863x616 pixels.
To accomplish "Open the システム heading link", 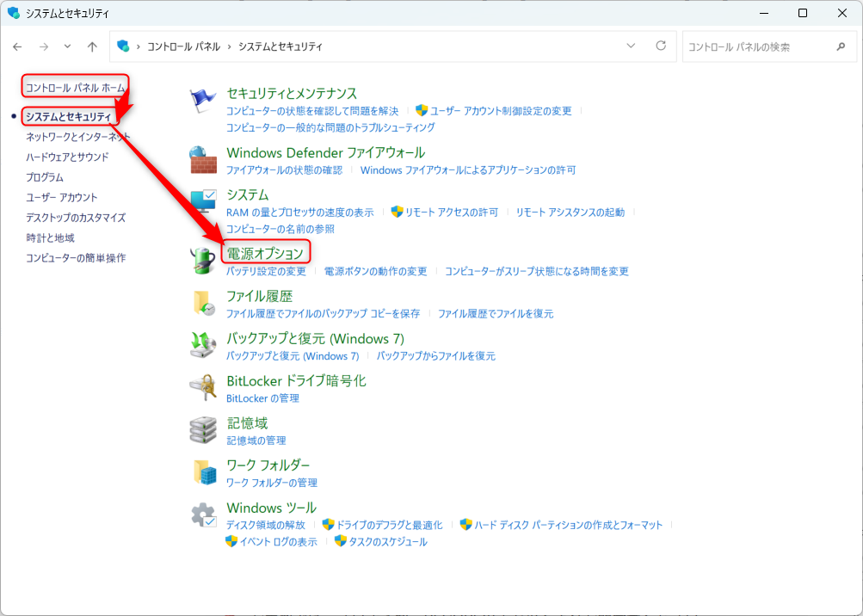I will click(x=248, y=194).
